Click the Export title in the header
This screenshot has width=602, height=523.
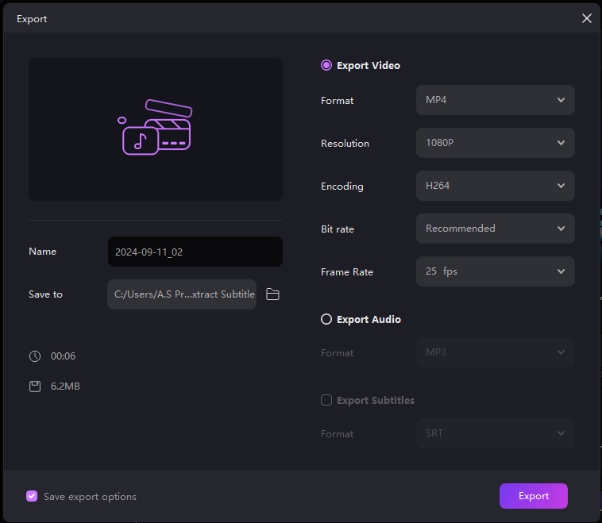click(32, 18)
